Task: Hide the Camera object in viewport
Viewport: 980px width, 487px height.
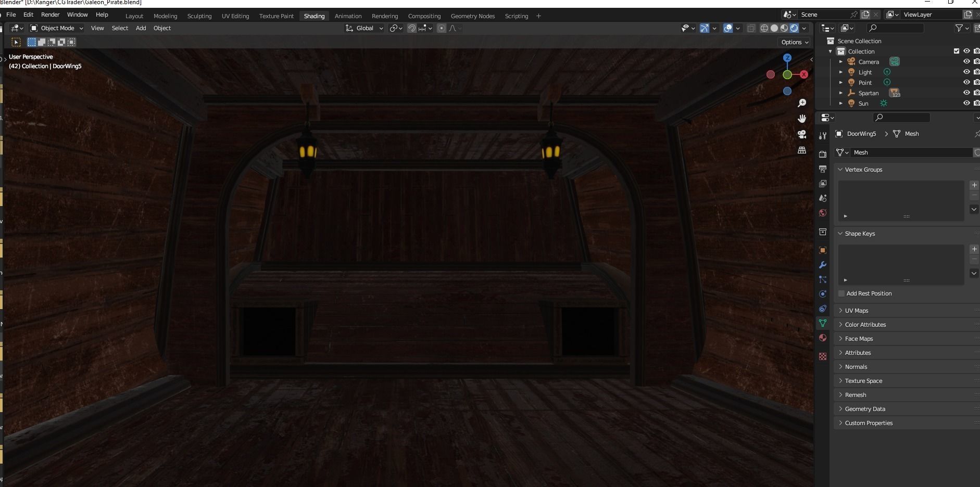Action: (x=966, y=61)
